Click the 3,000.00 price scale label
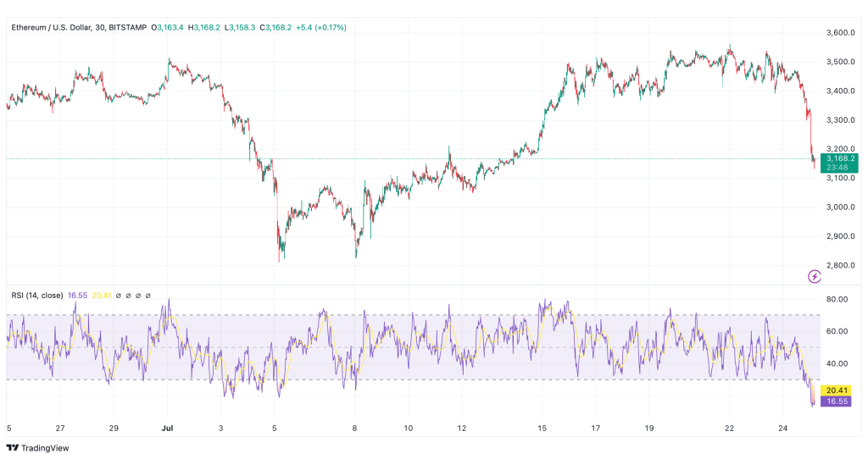The height and width of the screenshot is (459, 868). pyautogui.click(x=840, y=207)
